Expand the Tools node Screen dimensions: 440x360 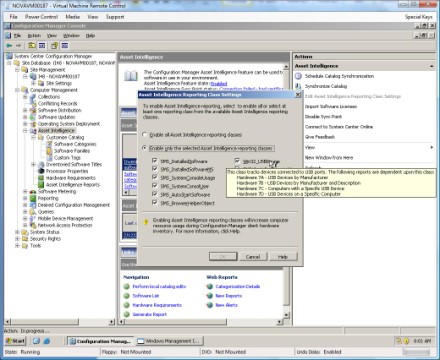[17, 246]
